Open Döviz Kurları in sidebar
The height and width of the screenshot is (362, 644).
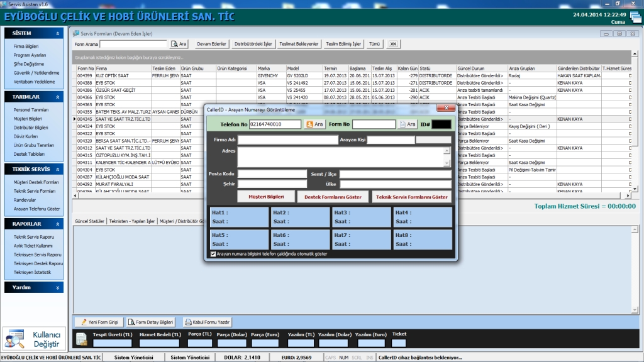click(25, 136)
